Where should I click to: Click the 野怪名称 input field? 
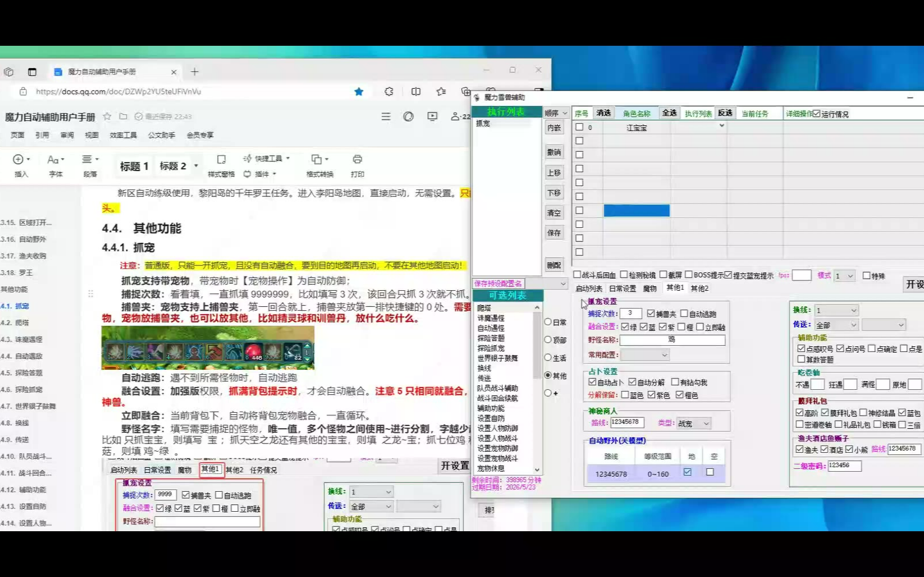pyautogui.click(x=672, y=340)
